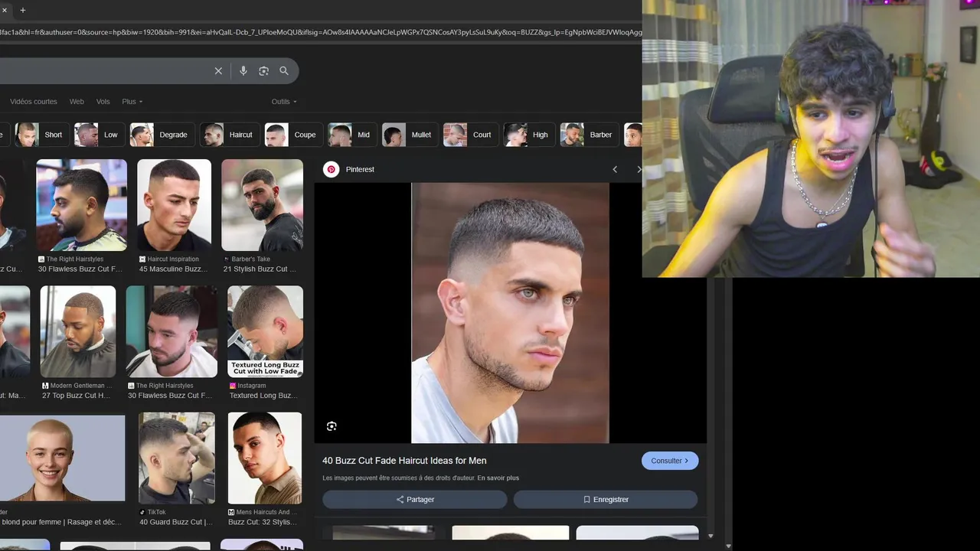This screenshot has width=980, height=551.
Task: Open the 45 Masculine Buzz thumbnail
Action: tap(174, 204)
